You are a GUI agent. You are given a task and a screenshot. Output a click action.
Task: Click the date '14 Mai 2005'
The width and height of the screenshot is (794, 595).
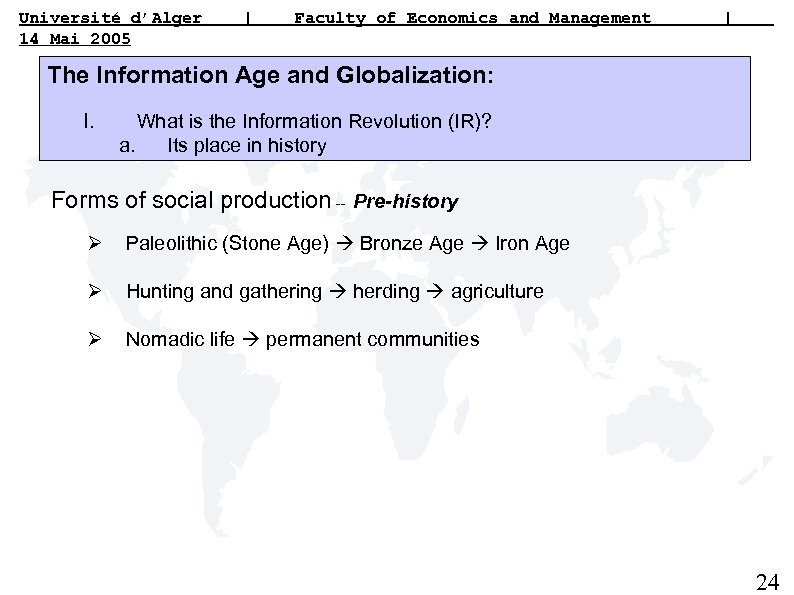(74, 38)
